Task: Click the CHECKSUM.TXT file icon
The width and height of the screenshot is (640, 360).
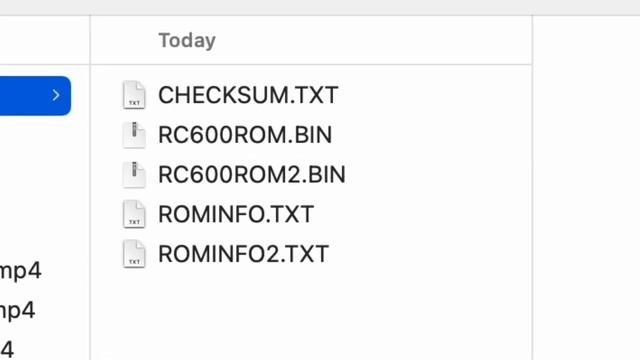Action: pos(134,95)
